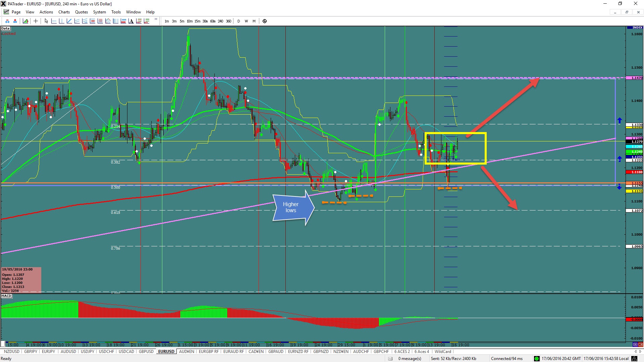
Task: Switch to the WildCard tab
Action: tap(443, 352)
